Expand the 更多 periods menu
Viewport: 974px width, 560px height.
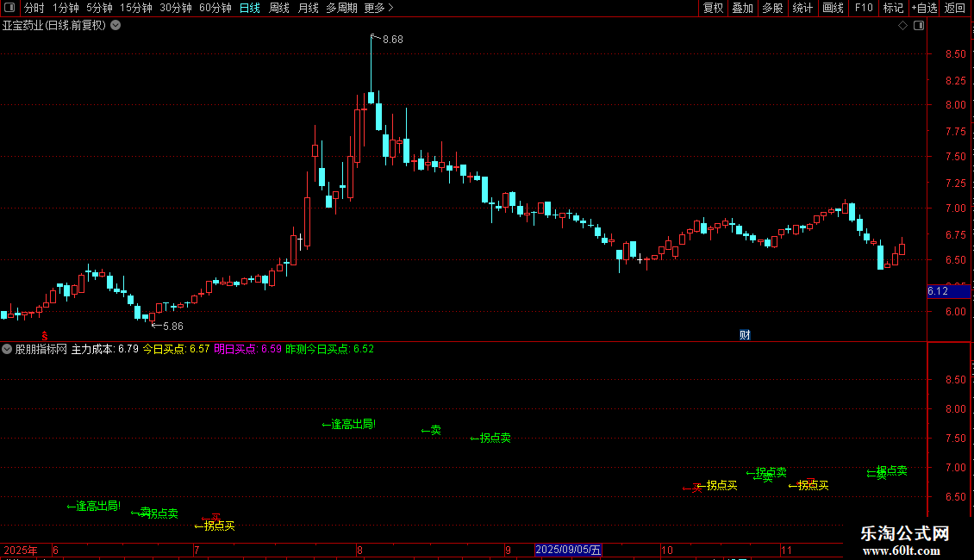(379, 8)
